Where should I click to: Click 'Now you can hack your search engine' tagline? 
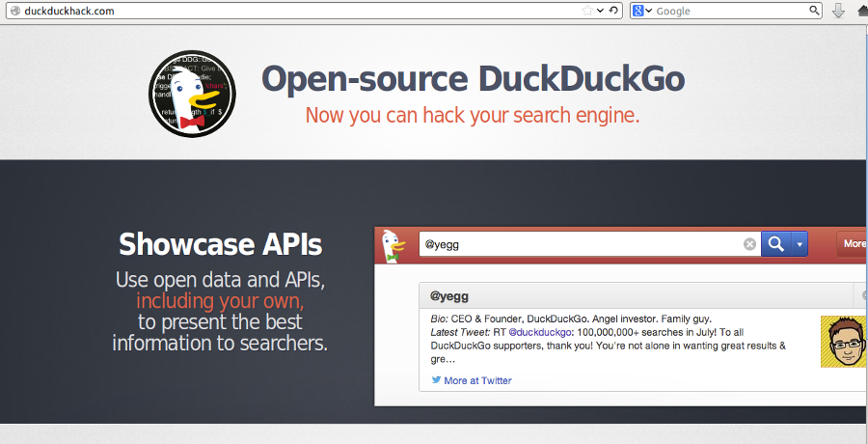pyautogui.click(x=473, y=115)
